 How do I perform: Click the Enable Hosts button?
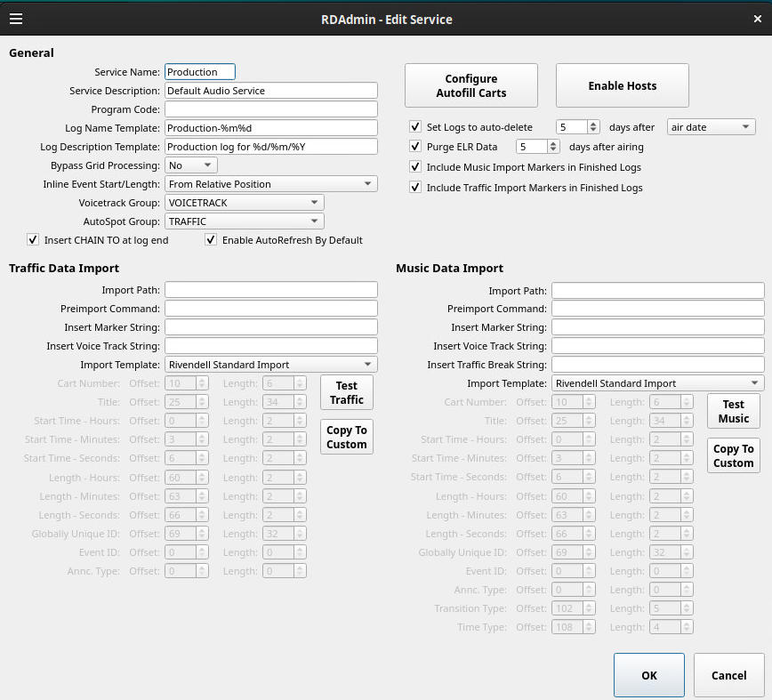tap(623, 85)
